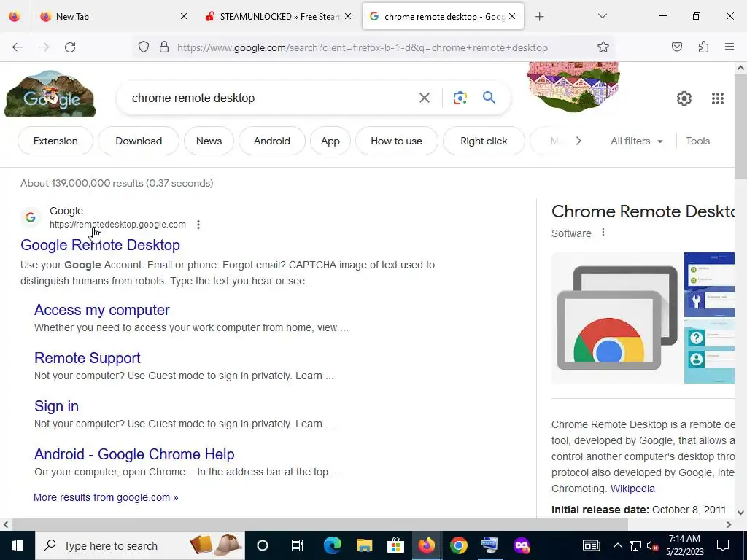Show more filter chips with the arrow
Screen dimensions: 747x560
click(578, 141)
